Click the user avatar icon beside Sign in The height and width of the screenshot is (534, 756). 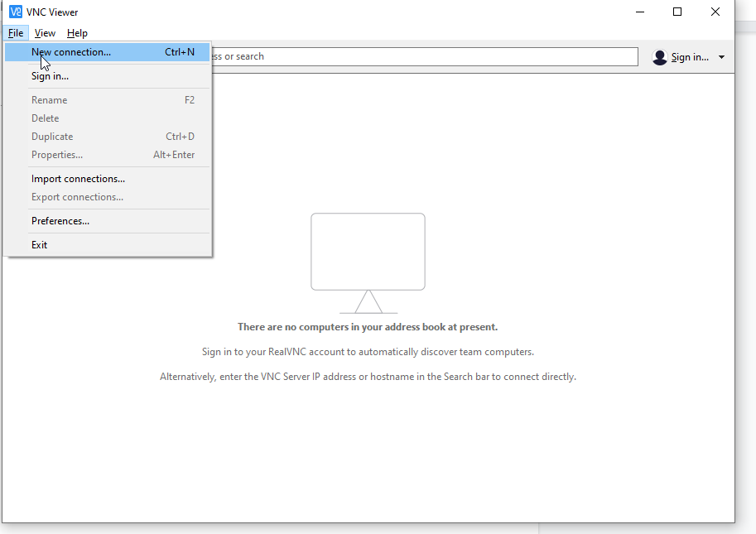pos(660,57)
